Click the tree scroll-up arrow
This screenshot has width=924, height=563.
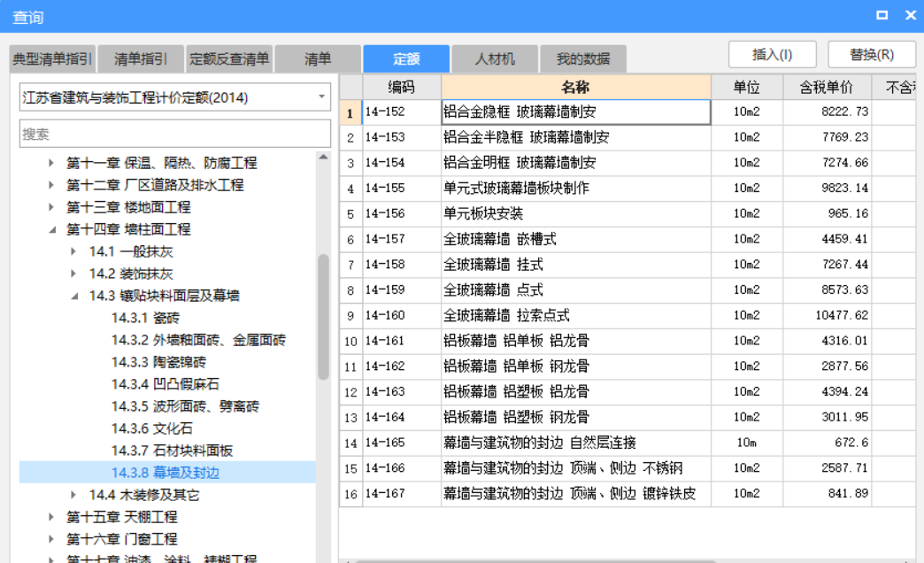pos(323,157)
